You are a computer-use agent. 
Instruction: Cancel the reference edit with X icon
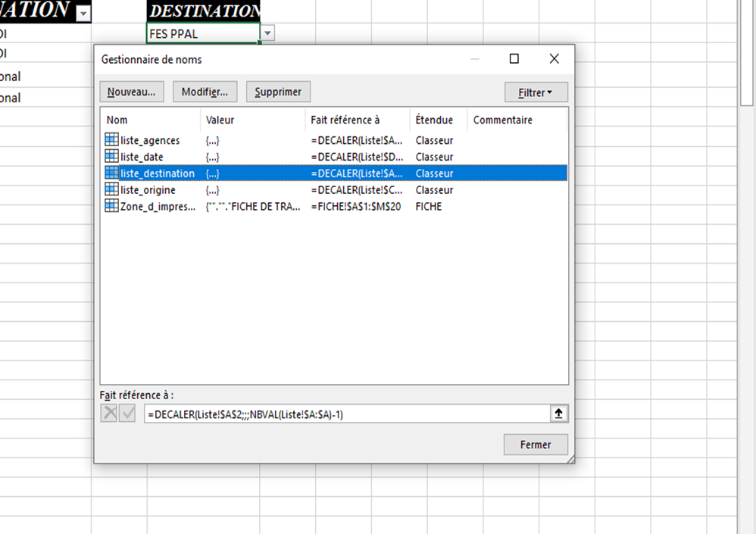[109, 414]
